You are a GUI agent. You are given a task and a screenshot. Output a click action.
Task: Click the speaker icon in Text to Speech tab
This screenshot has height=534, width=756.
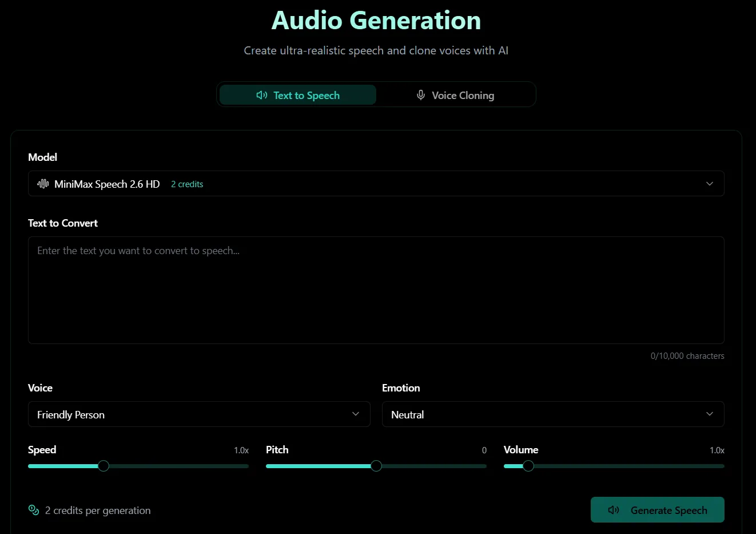coord(262,95)
